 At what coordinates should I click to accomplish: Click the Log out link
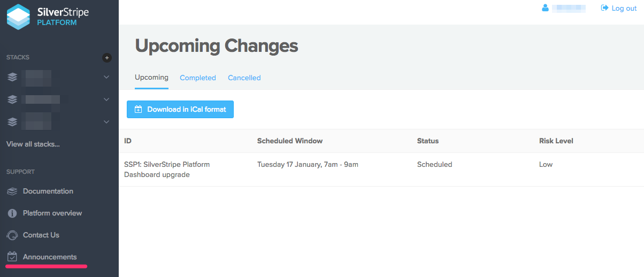coord(624,8)
